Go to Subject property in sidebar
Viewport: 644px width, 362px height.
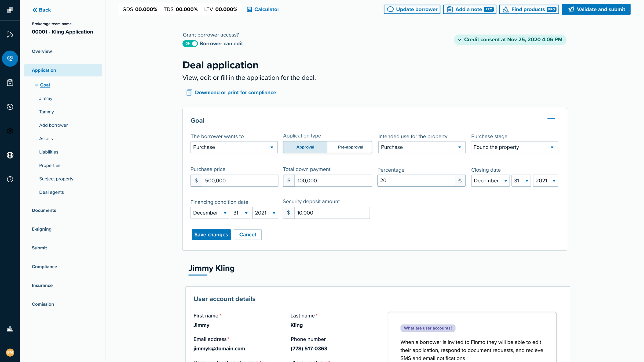pos(56,179)
